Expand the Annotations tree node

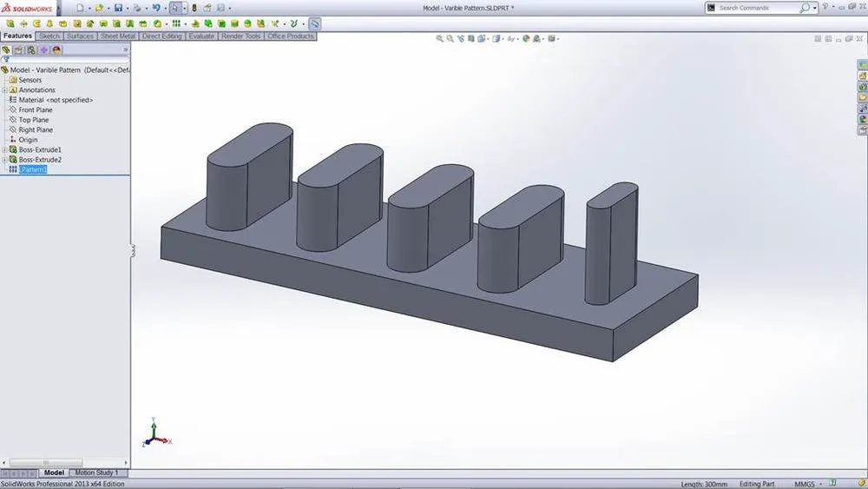point(4,89)
